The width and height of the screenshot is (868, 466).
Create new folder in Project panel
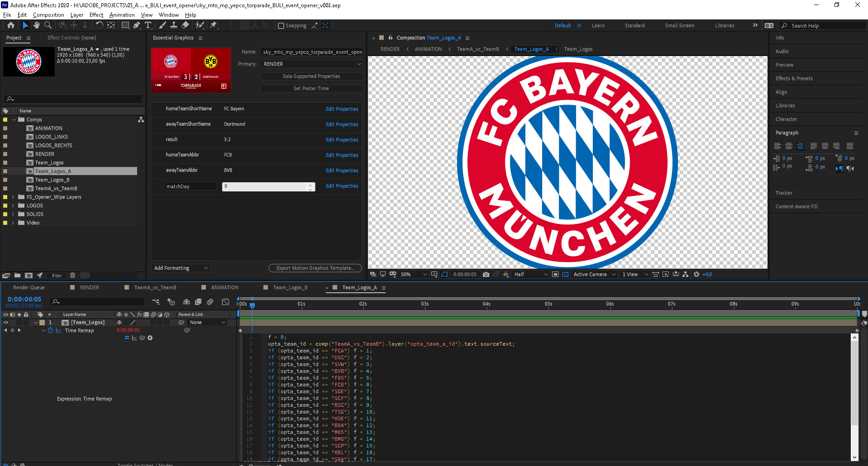point(17,275)
